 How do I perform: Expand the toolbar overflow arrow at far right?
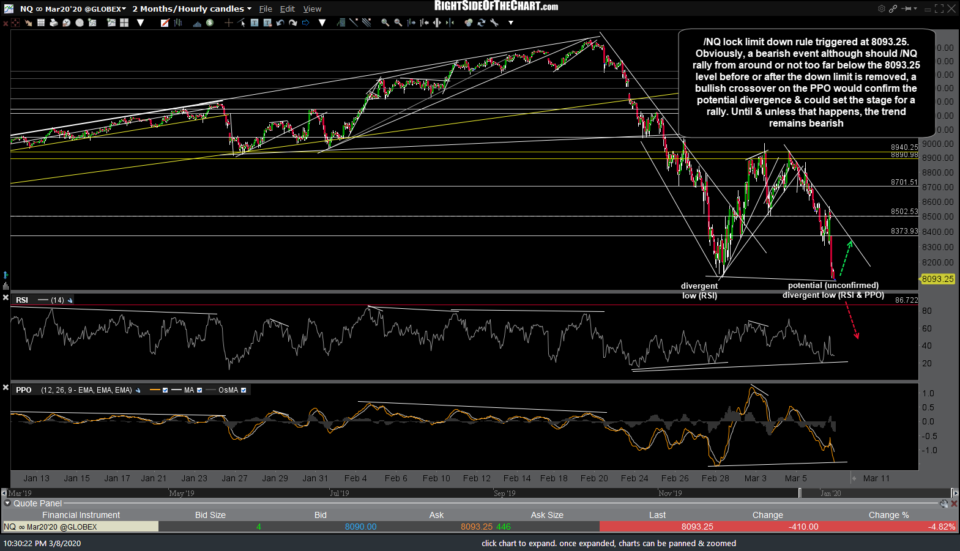pos(511,23)
